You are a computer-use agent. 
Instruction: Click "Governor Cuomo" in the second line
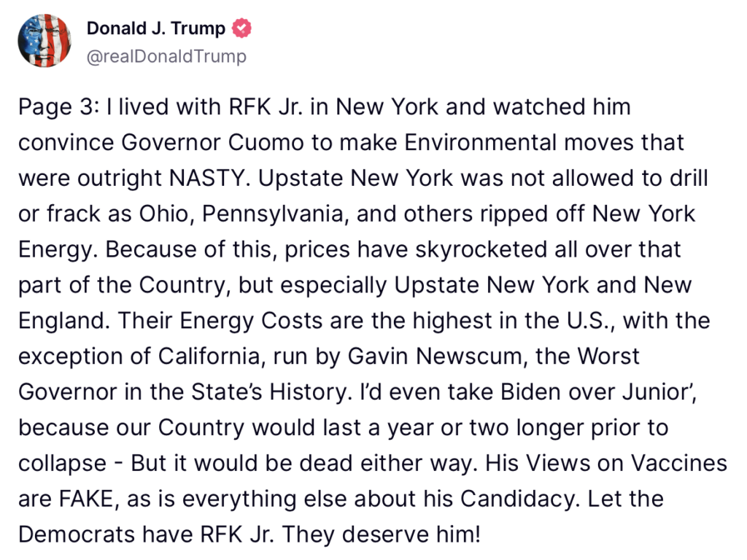212,142
